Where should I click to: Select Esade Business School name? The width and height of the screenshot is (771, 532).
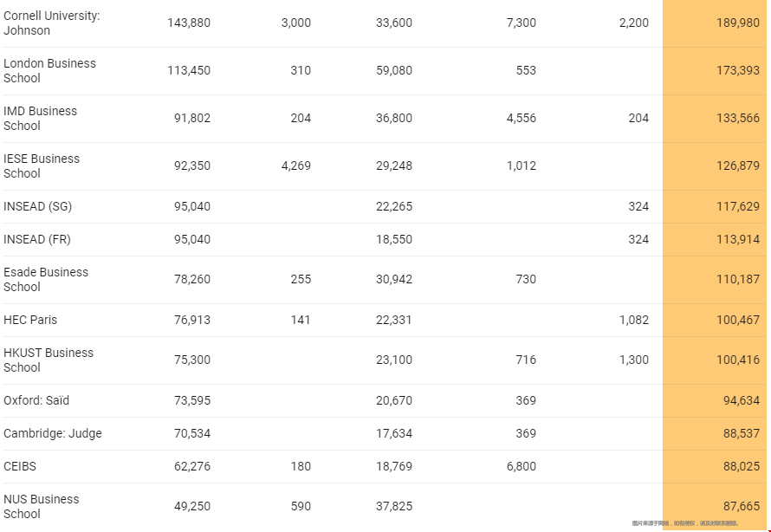click(46, 279)
